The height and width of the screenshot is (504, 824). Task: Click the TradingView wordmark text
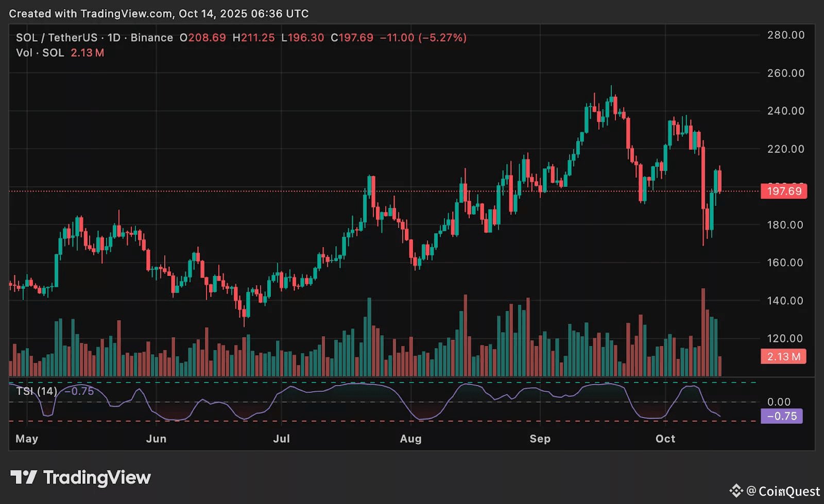pyautogui.click(x=97, y=478)
